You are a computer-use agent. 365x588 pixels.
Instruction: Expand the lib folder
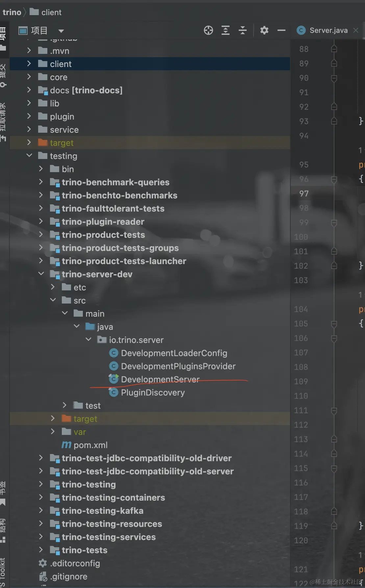pos(29,103)
